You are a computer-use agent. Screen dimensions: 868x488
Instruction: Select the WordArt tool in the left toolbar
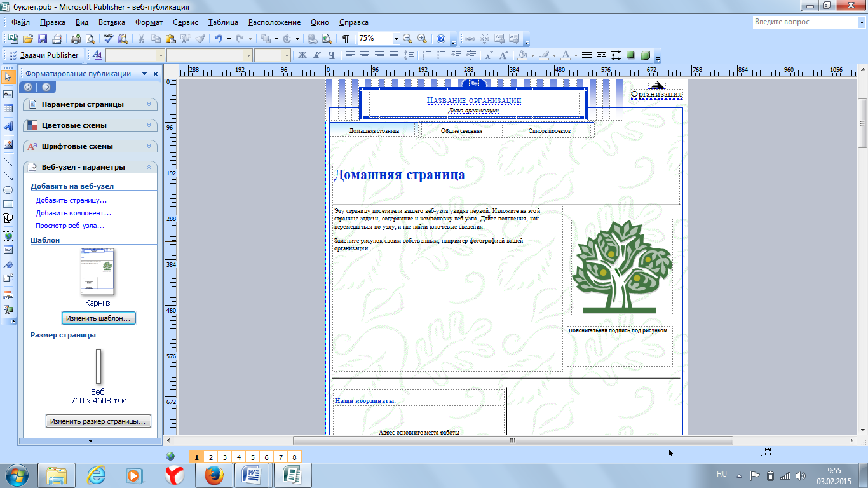[8, 126]
